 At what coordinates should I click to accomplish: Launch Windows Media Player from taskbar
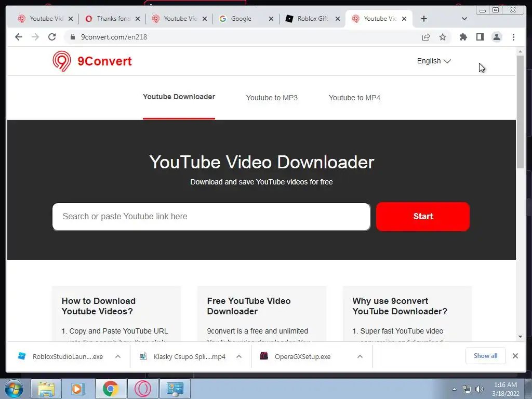[x=78, y=389]
